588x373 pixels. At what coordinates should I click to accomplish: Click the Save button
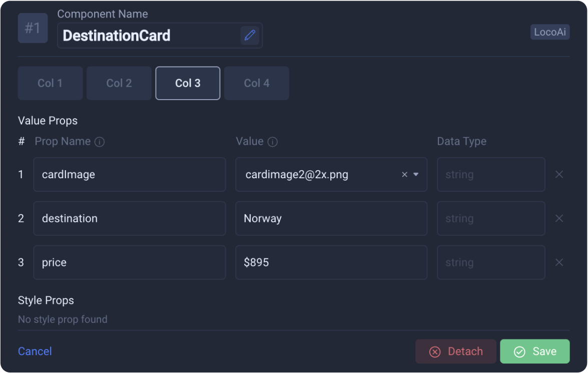535,351
